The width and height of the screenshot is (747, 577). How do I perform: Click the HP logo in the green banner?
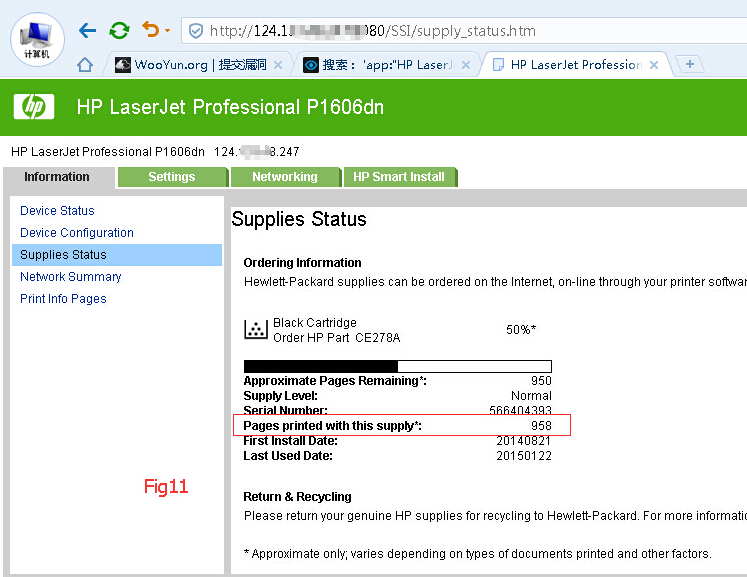tap(34, 106)
